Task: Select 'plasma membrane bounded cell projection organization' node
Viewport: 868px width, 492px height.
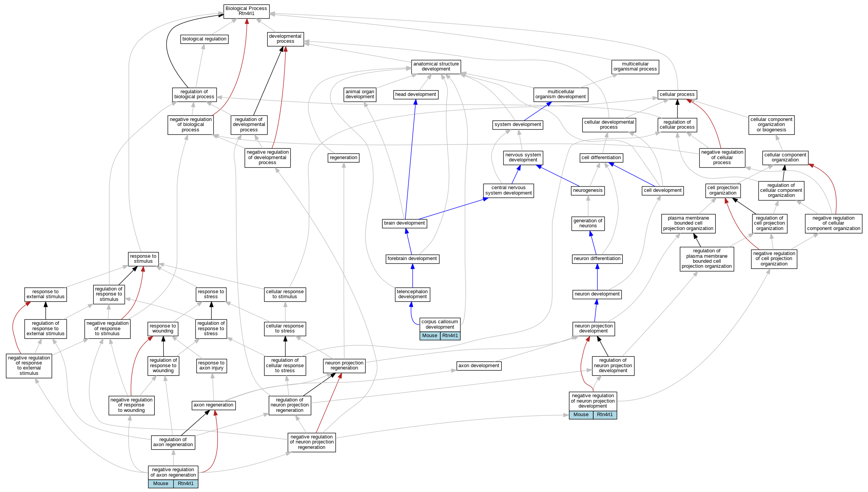Action: coord(688,223)
